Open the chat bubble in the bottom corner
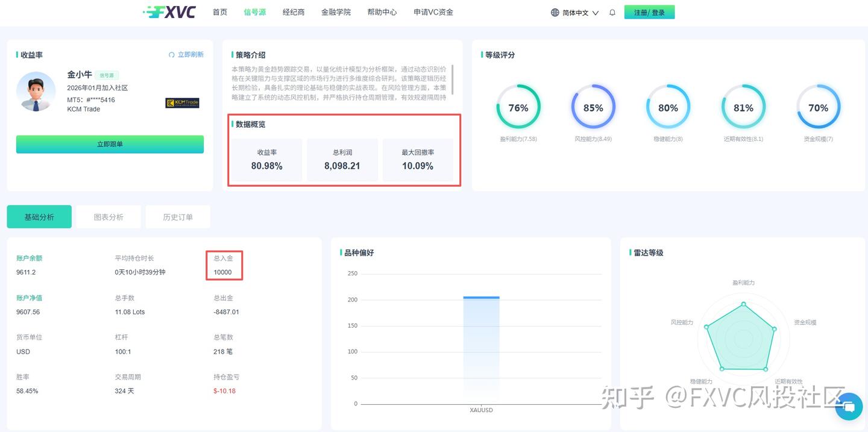The width and height of the screenshot is (868, 432). [849, 407]
